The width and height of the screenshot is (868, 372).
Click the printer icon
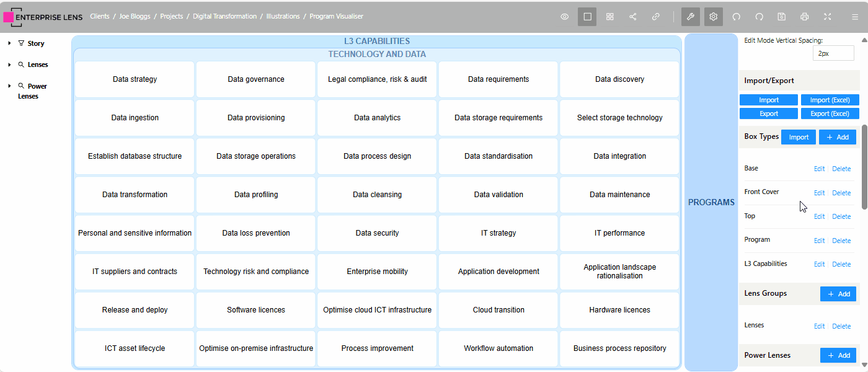(805, 17)
